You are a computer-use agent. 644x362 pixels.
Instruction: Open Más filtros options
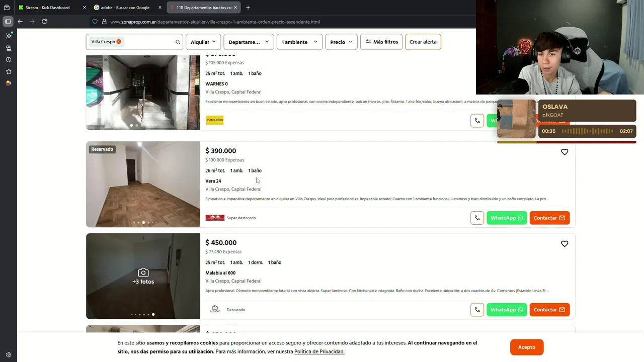[381, 42]
